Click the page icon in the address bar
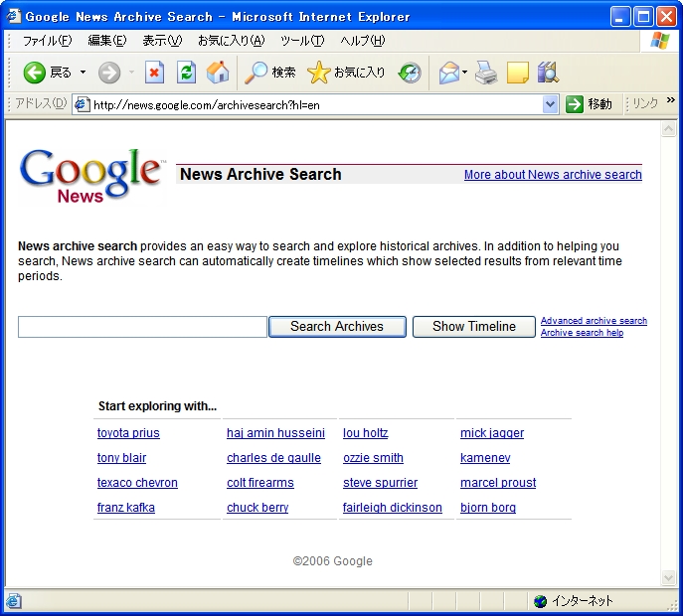Viewport: 683px width, 616px height. (x=82, y=104)
